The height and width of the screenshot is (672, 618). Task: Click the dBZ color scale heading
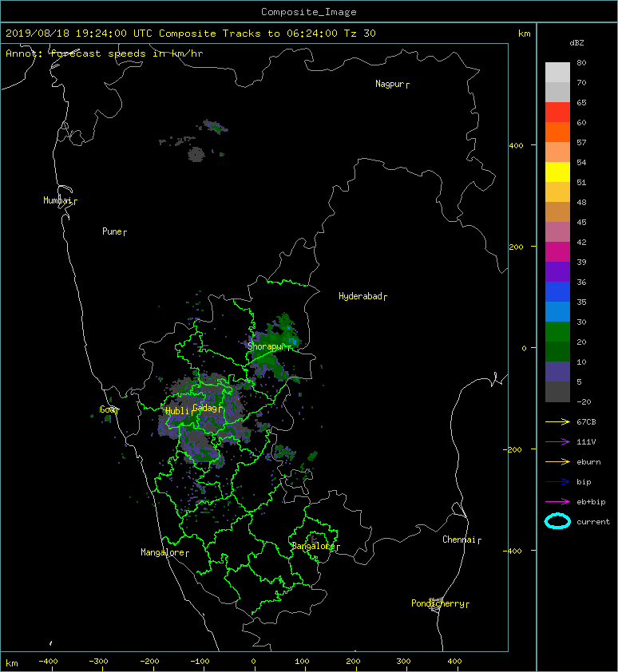(576, 43)
